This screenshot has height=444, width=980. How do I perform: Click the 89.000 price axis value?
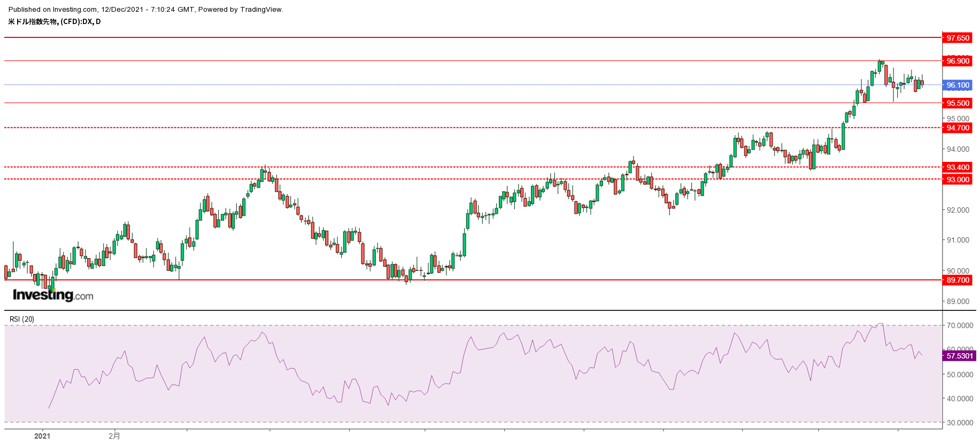click(x=958, y=301)
